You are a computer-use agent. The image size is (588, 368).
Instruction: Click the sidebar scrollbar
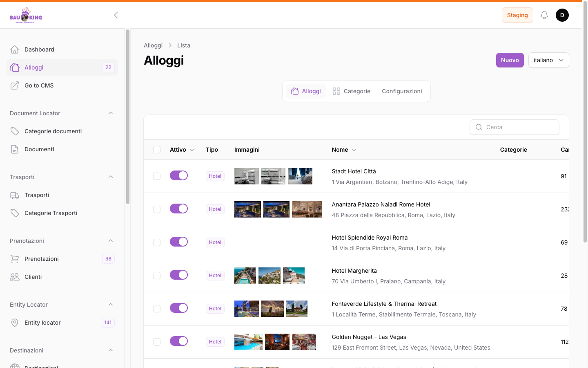128,117
